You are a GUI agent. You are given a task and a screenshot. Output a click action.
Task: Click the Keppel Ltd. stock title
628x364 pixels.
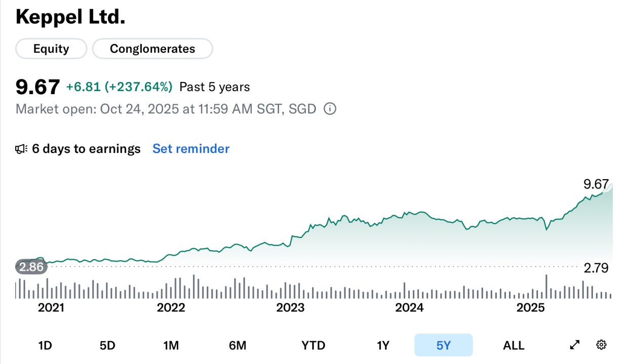point(70,17)
